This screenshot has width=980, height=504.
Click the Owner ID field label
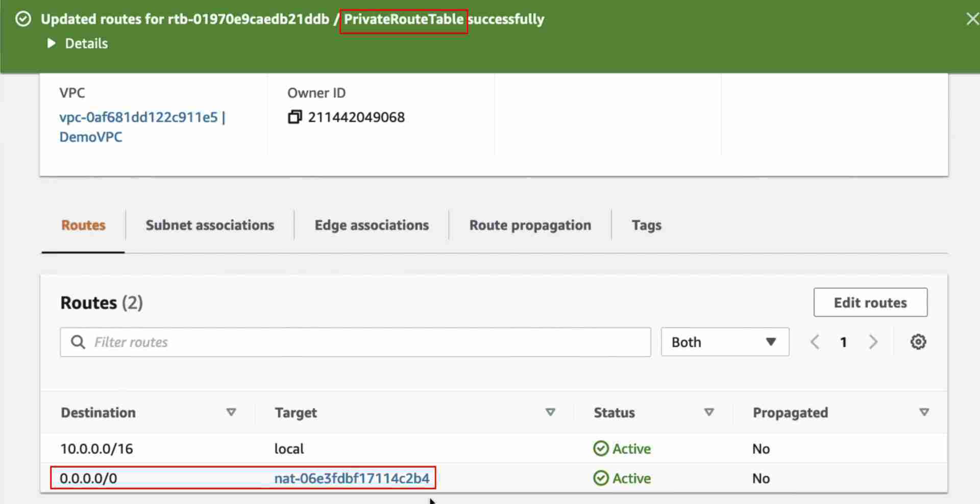[316, 93]
